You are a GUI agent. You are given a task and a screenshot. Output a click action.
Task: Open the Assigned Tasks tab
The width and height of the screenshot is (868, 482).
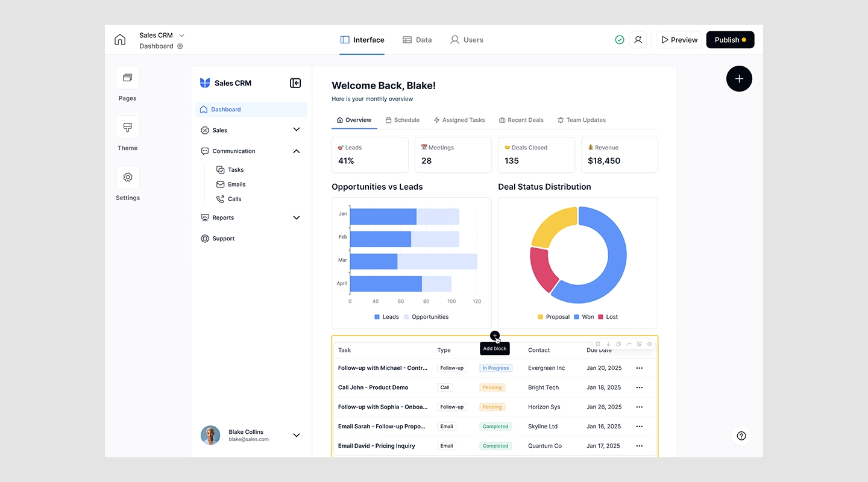(459, 120)
